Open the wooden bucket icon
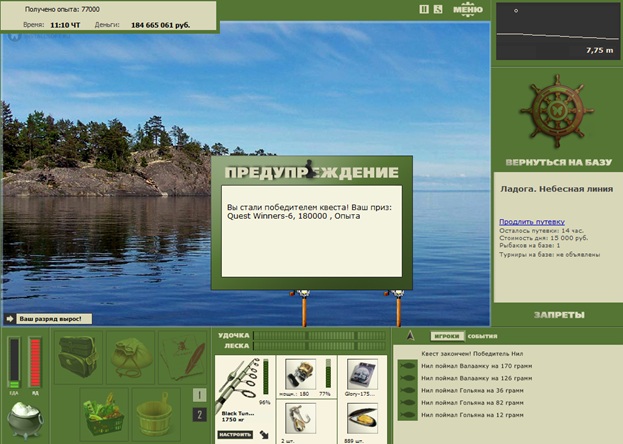 pos(156,415)
